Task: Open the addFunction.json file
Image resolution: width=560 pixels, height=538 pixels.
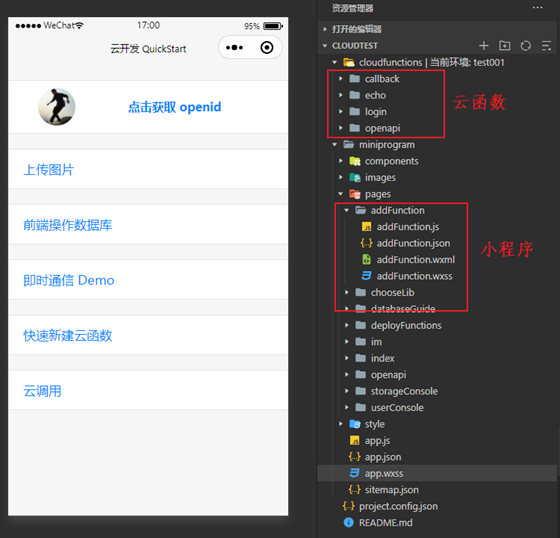Action: click(413, 243)
